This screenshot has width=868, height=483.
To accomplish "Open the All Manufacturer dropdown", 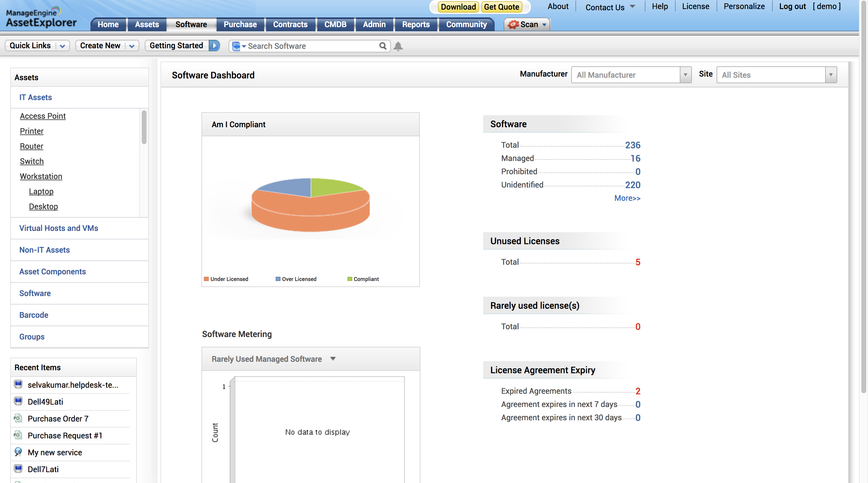I will tap(631, 75).
